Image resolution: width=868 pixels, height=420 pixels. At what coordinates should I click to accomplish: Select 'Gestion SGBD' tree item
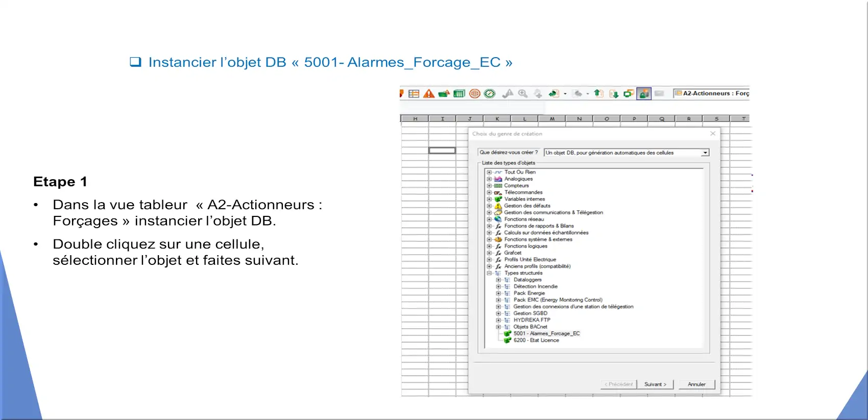[530, 313]
